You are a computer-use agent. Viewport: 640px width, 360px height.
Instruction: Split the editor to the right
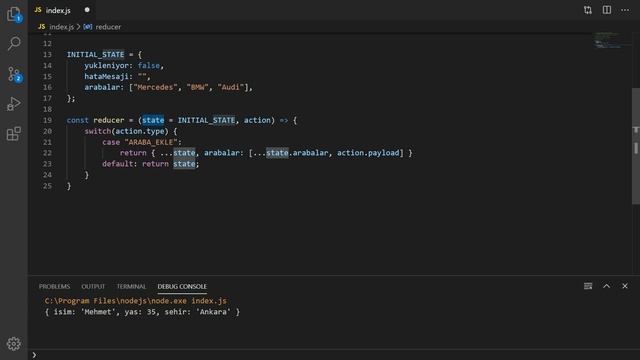607,10
